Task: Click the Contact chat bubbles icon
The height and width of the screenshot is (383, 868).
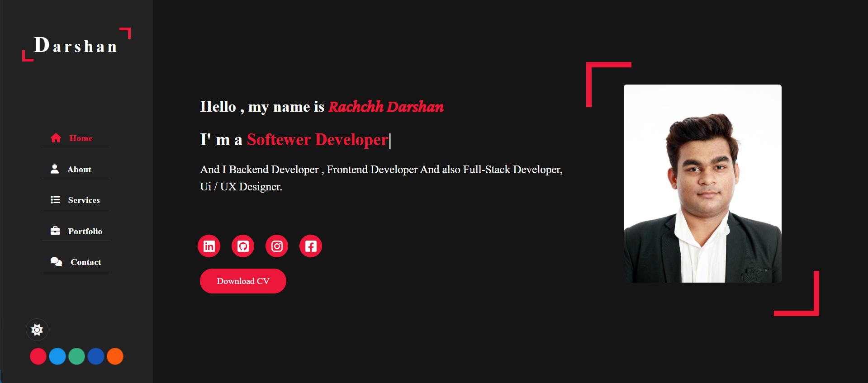Action: click(56, 262)
